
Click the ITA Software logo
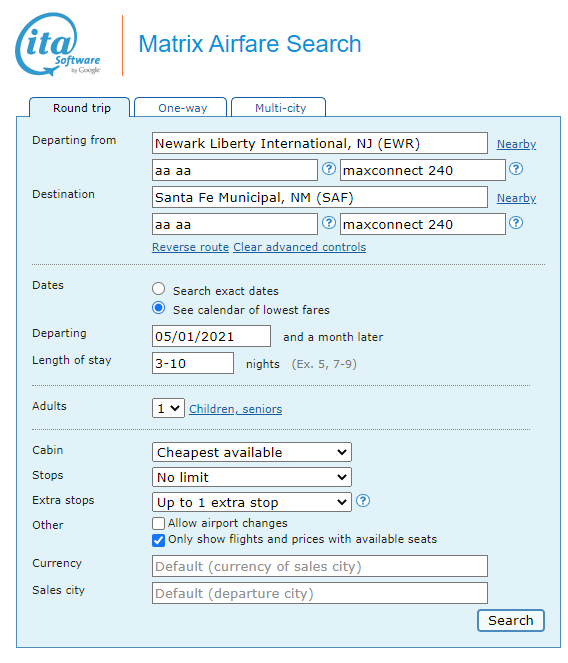(58, 44)
